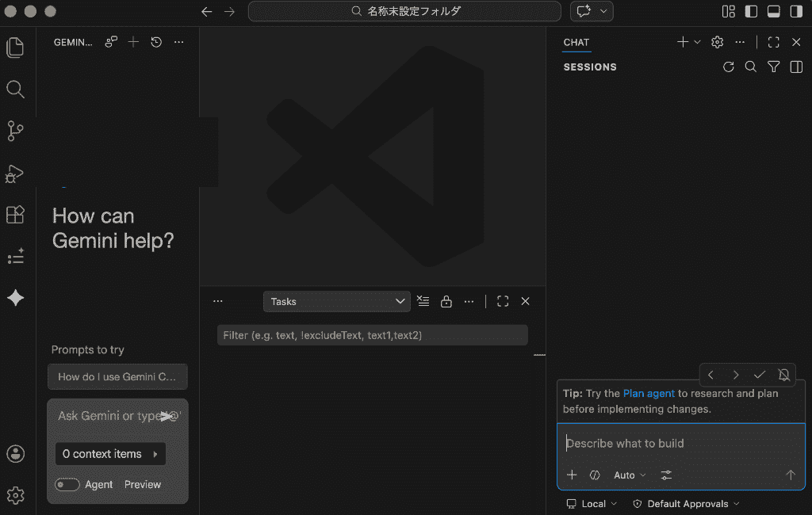
Task: Toggle the Agent mode switch
Action: 67,484
